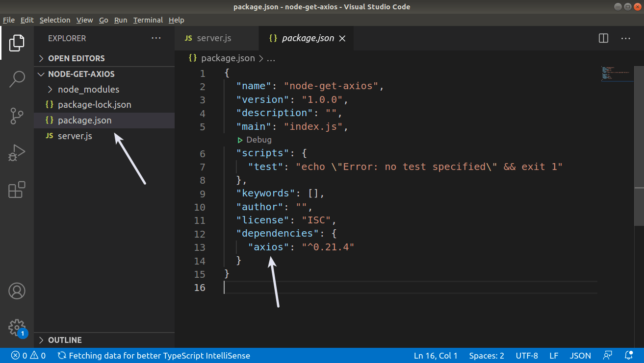Click the editor minimap thumbnail
The height and width of the screenshot is (363, 644).
pyautogui.click(x=617, y=73)
